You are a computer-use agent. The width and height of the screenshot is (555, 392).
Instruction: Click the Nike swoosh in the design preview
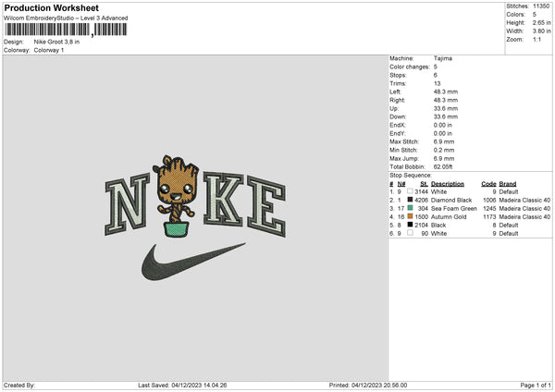pyautogui.click(x=193, y=262)
